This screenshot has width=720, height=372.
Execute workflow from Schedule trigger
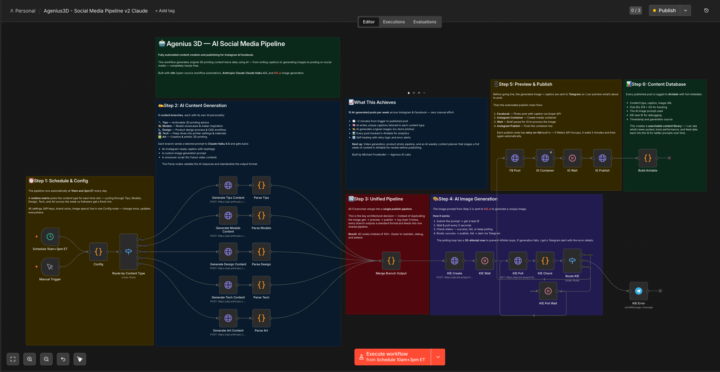(x=393, y=357)
